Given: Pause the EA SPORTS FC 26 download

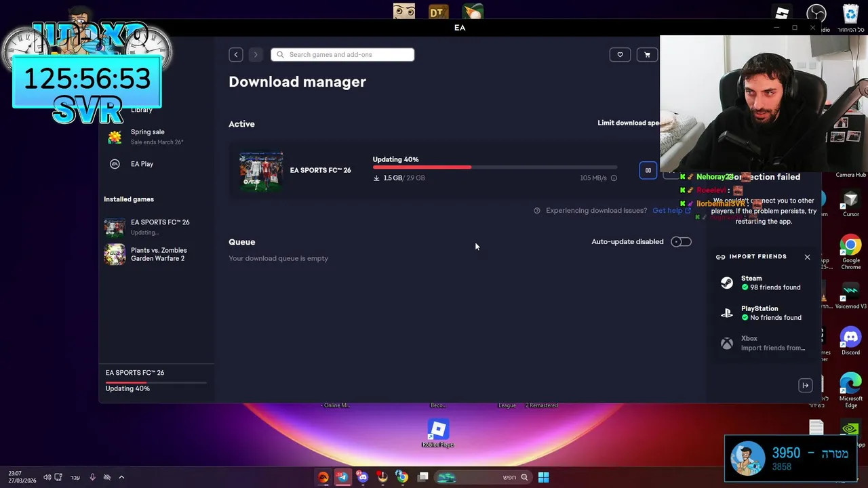Looking at the screenshot, I should pos(648,170).
